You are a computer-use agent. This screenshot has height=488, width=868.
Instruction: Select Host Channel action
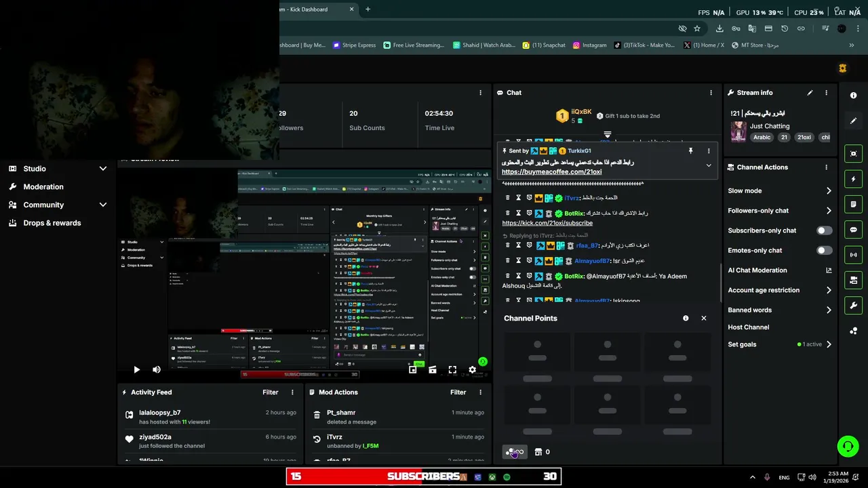point(749,327)
